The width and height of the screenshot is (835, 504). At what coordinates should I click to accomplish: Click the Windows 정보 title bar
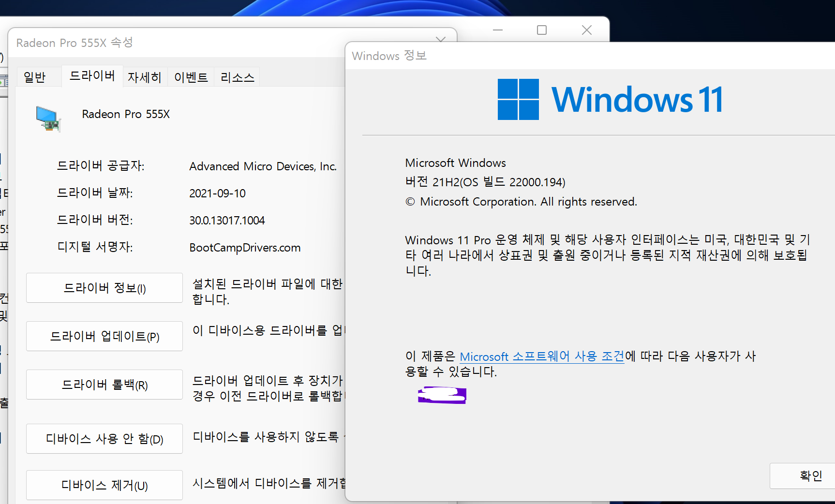click(x=590, y=56)
